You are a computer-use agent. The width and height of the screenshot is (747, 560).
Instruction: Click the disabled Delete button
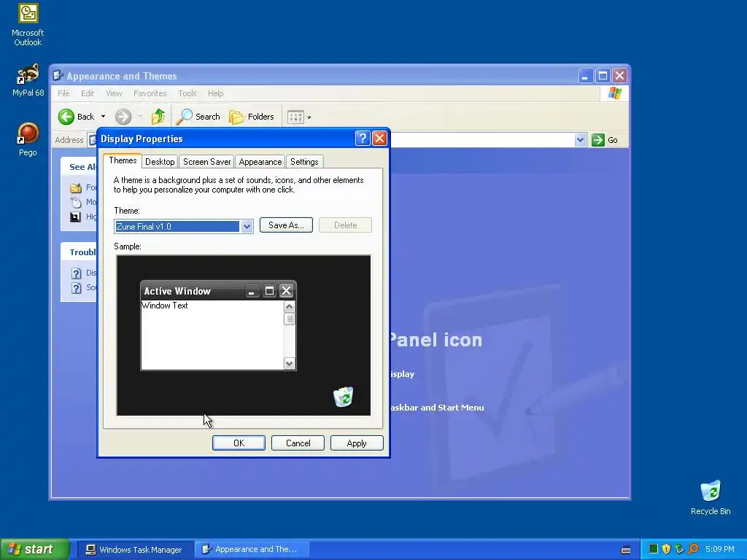pyautogui.click(x=345, y=225)
